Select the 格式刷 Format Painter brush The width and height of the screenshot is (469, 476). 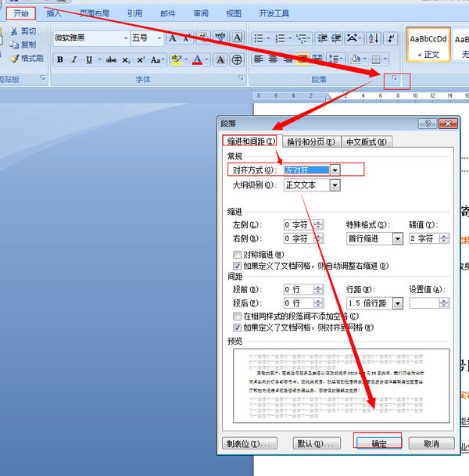pyautogui.click(x=14, y=59)
